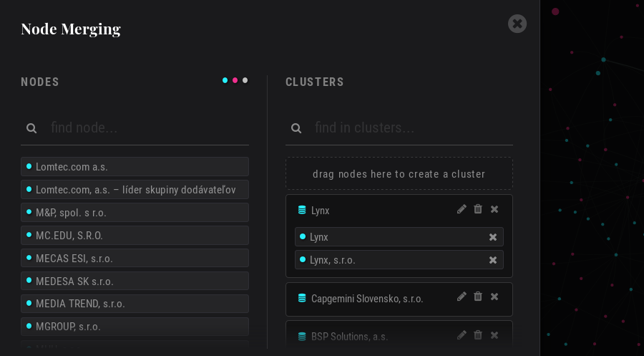Select node Lomtec.com, a.s. – líder skupiny dodávateľov
The height and width of the screenshot is (356, 644).
(x=135, y=190)
